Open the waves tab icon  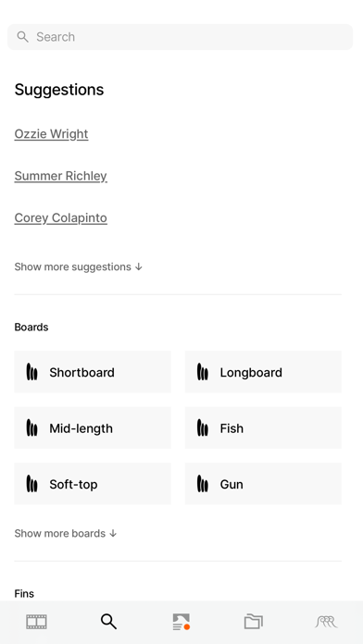point(326,622)
